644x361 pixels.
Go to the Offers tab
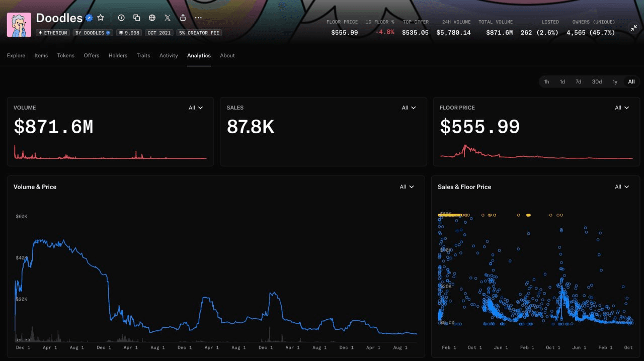point(92,55)
